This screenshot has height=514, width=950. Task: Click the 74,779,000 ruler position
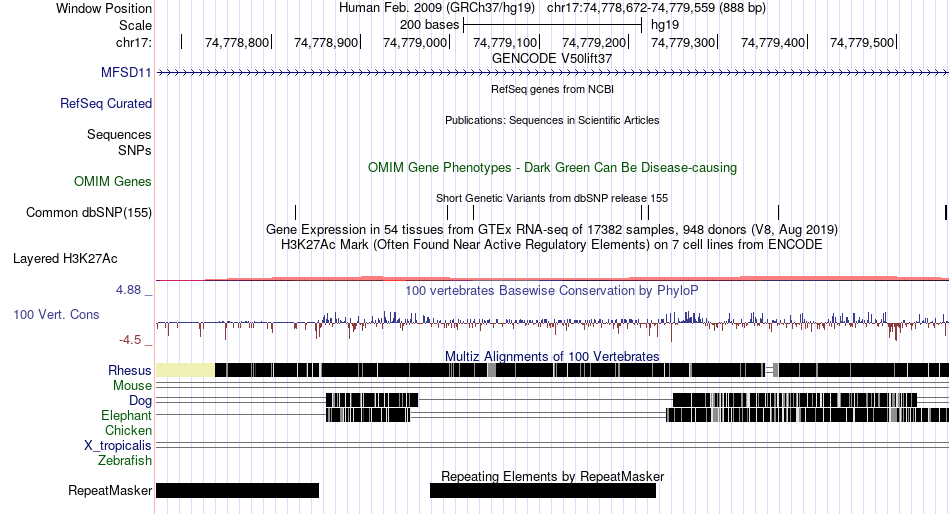(x=415, y=42)
